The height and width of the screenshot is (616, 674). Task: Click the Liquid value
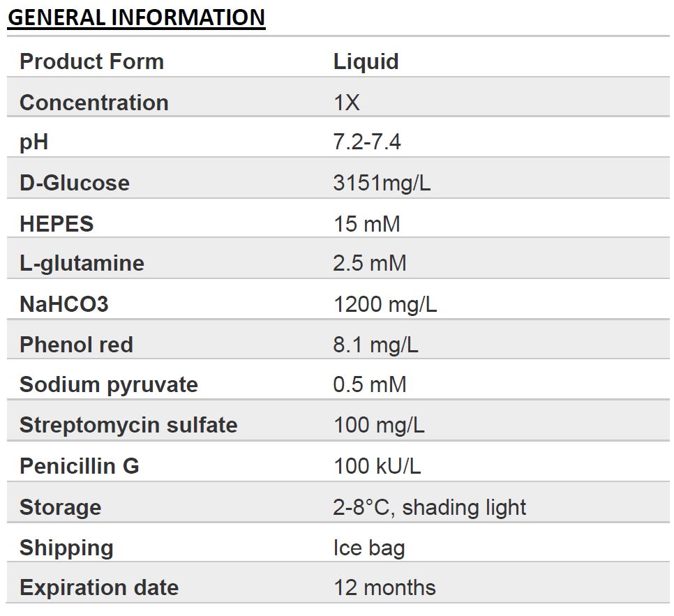(x=366, y=62)
